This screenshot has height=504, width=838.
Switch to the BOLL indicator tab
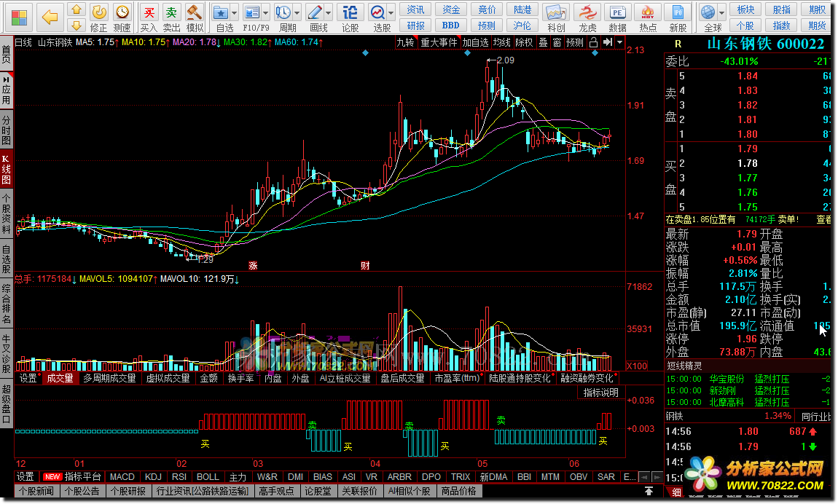tap(208, 477)
